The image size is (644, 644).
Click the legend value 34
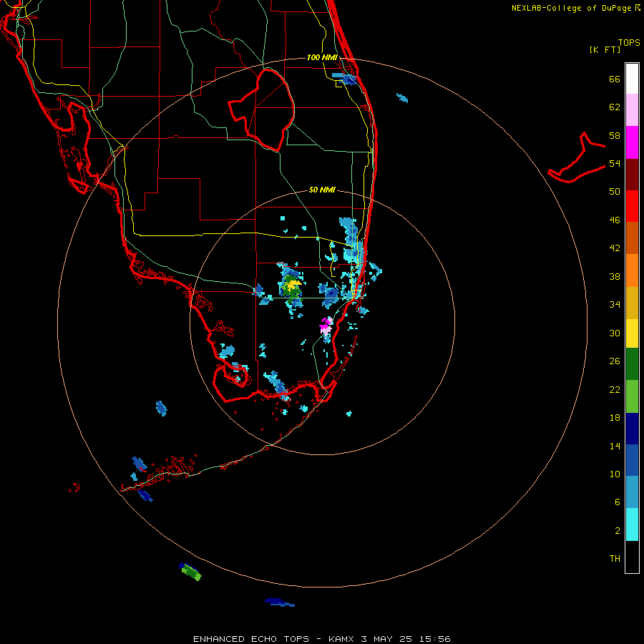(615, 305)
